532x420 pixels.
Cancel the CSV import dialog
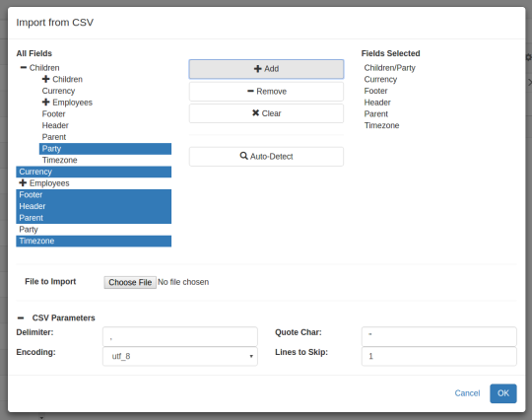pos(467,393)
